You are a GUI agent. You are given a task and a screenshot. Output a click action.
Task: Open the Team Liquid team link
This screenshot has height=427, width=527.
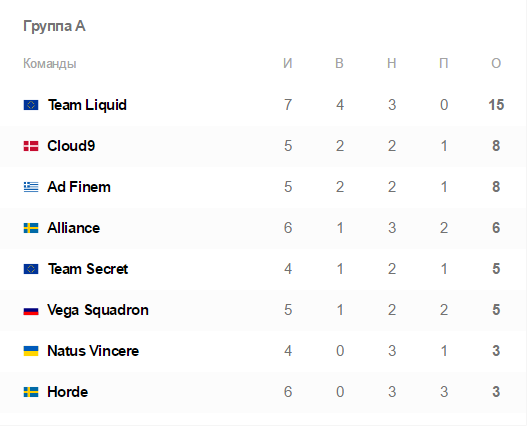[x=87, y=105]
